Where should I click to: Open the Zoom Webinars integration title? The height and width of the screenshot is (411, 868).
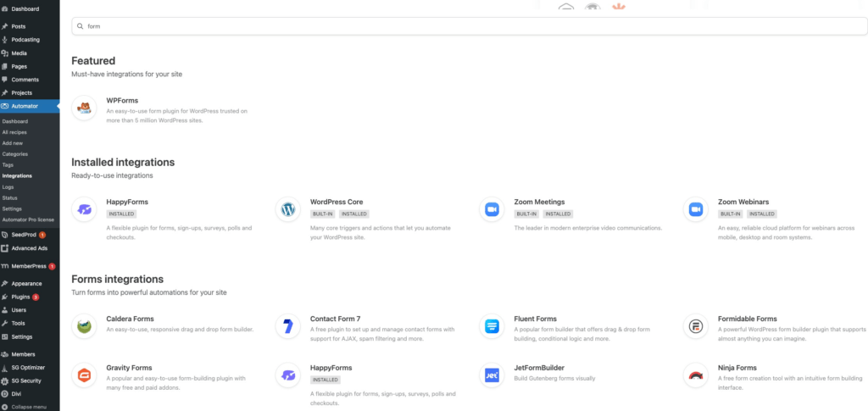(x=743, y=202)
